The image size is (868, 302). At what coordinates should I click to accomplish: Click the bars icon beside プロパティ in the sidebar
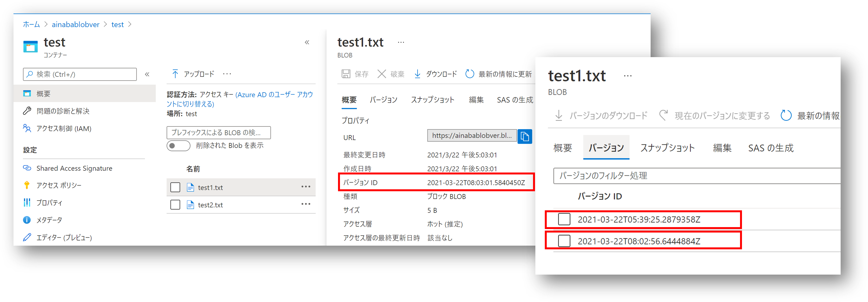pos(27,202)
